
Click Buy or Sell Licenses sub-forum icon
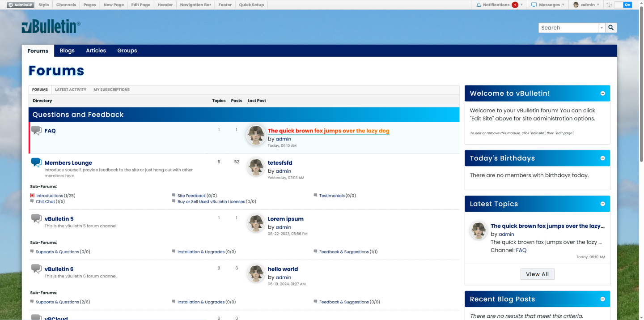click(x=174, y=201)
